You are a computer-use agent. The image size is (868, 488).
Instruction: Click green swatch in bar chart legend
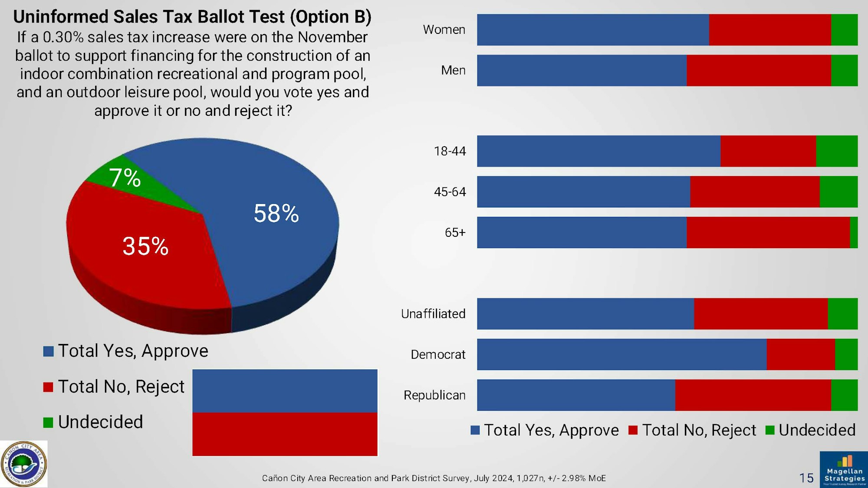pyautogui.click(x=770, y=430)
